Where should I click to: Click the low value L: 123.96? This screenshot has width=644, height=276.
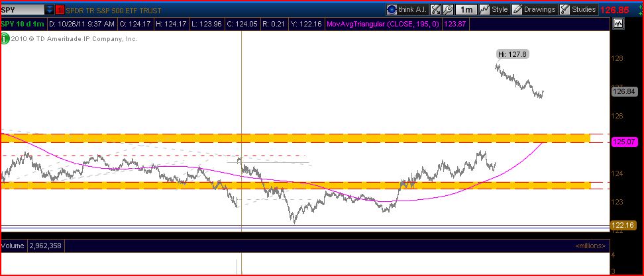point(207,24)
